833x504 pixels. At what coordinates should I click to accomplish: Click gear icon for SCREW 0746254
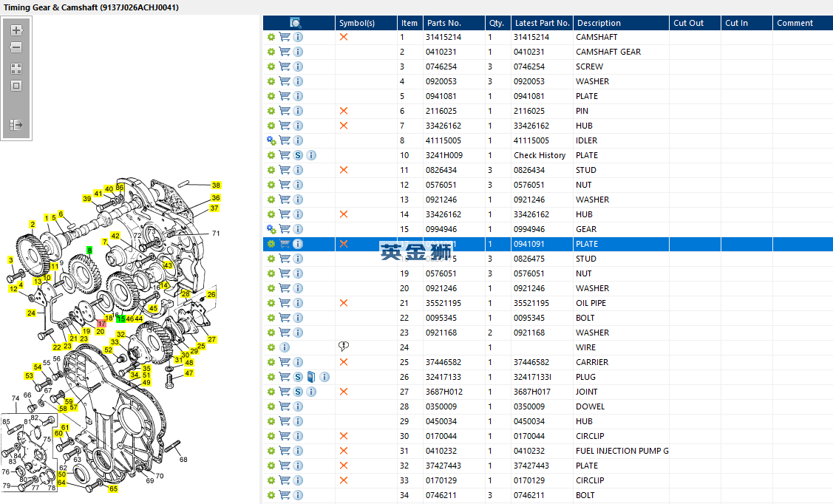tap(271, 67)
